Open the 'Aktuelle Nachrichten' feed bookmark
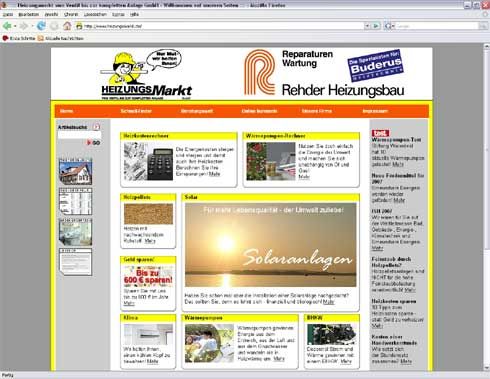Image resolution: width=490 pixels, height=379 pixels. point(61,38)
